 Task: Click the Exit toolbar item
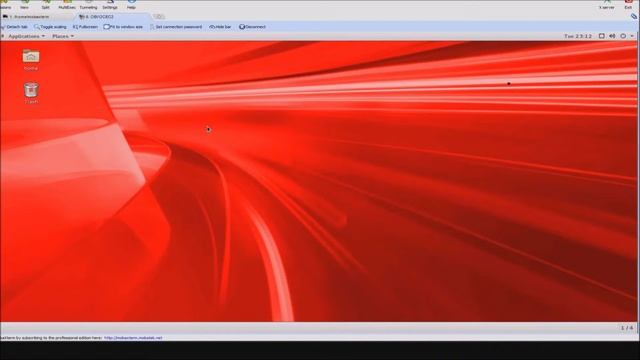tap(628, 4)
